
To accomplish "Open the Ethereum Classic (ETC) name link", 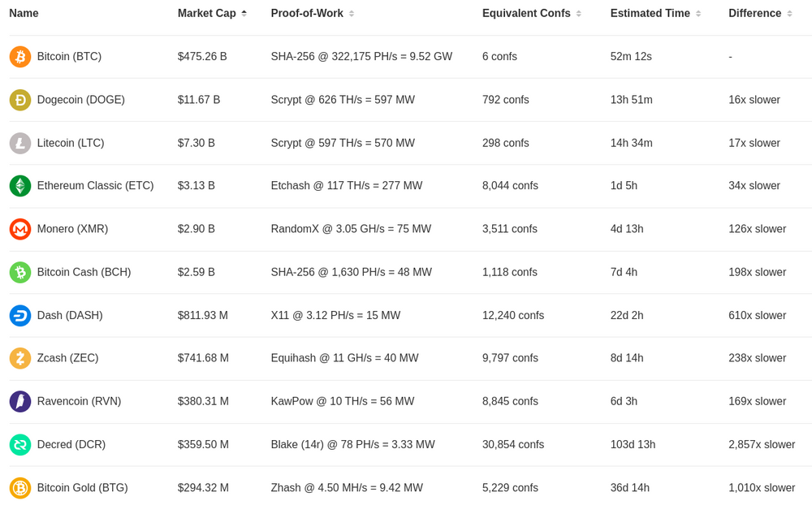I will click(x=95, y=186).
